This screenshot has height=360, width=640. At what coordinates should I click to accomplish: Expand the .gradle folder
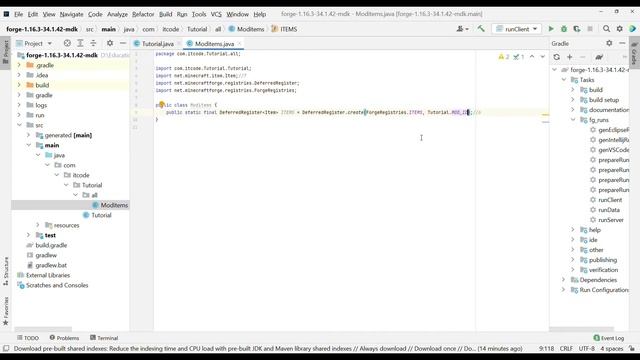pos(19,65)
